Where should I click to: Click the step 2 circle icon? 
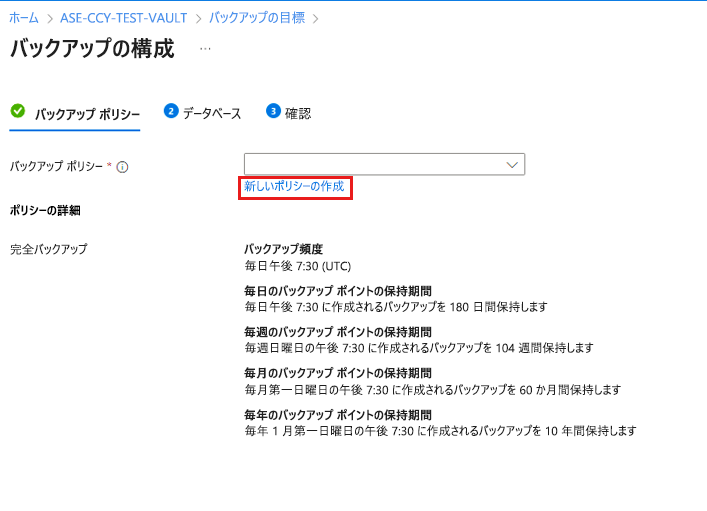pos(171,111)
